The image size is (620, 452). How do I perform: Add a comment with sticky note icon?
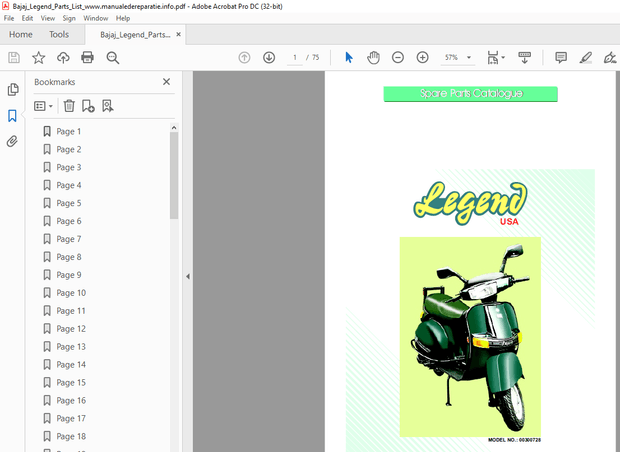click(561, 58)
